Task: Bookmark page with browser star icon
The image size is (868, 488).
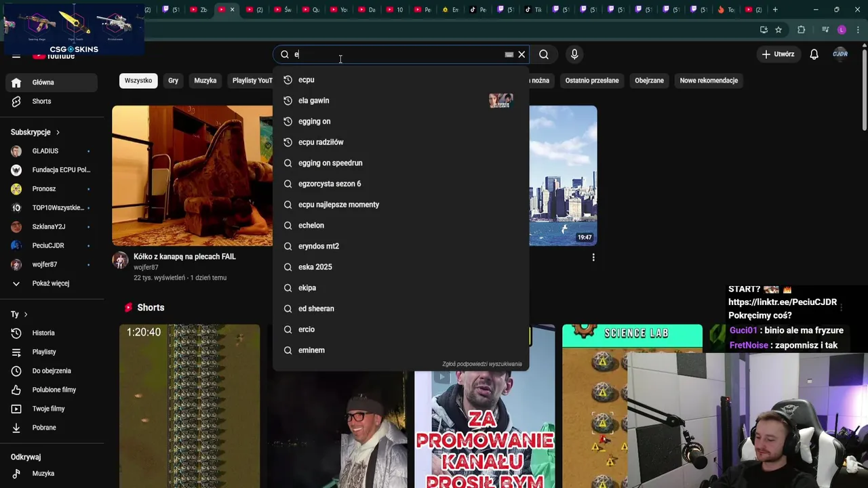Action: tap(778, 30)
